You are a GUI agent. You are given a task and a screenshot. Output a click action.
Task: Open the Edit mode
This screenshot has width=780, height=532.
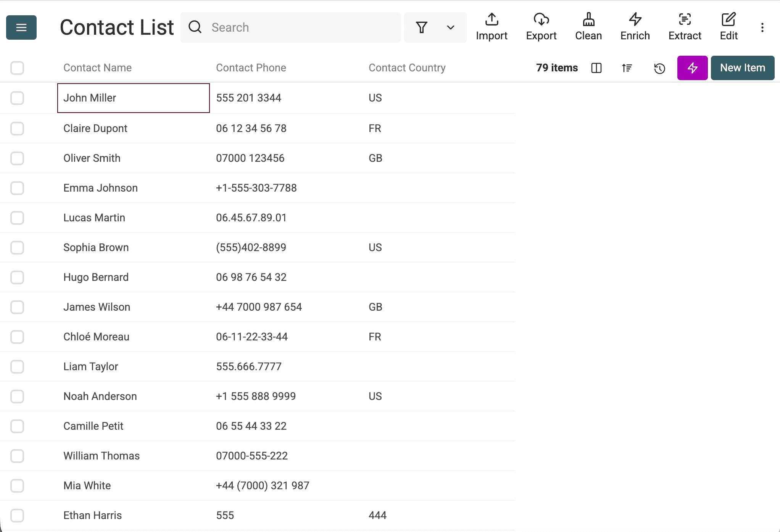coord(728,27)
